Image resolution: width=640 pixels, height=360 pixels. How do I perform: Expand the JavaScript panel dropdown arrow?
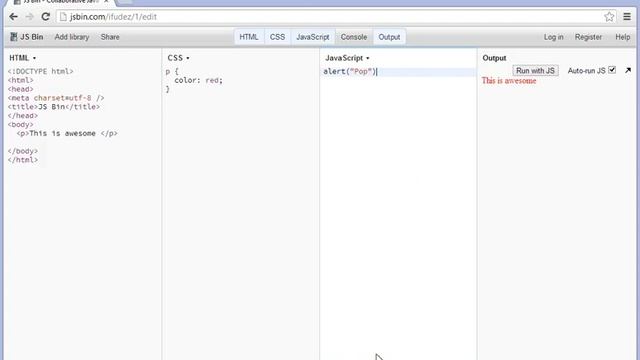pos(367,58)
